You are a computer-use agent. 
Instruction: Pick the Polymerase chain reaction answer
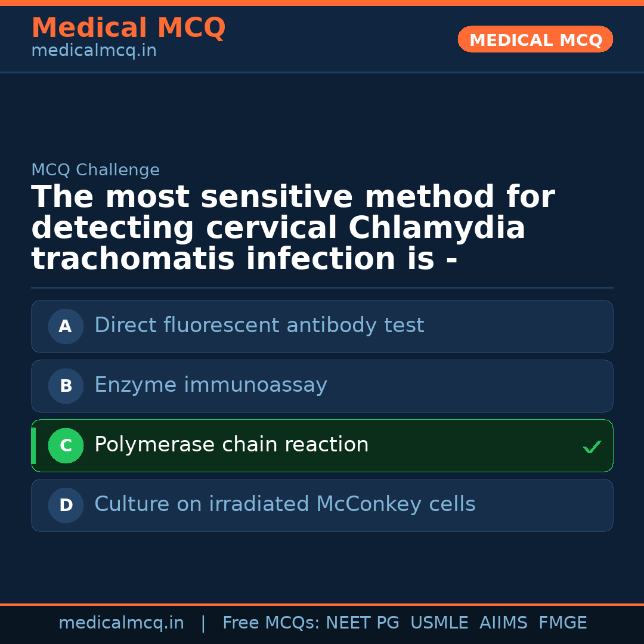click(231, 445)
